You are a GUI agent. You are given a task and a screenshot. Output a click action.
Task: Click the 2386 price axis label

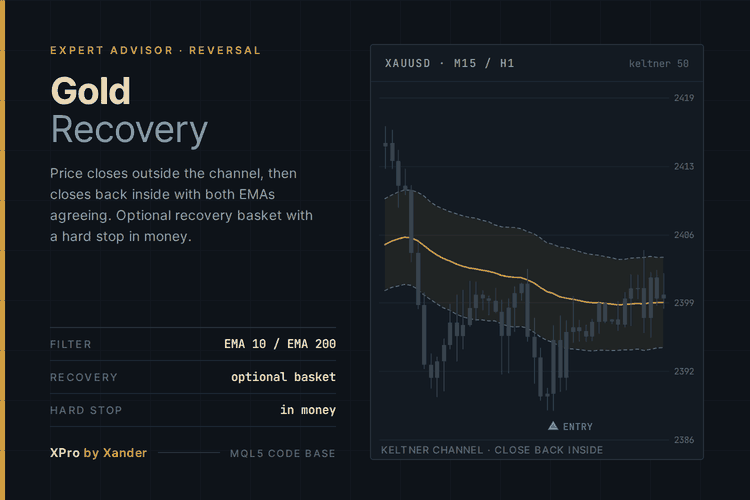click(684, 440)
